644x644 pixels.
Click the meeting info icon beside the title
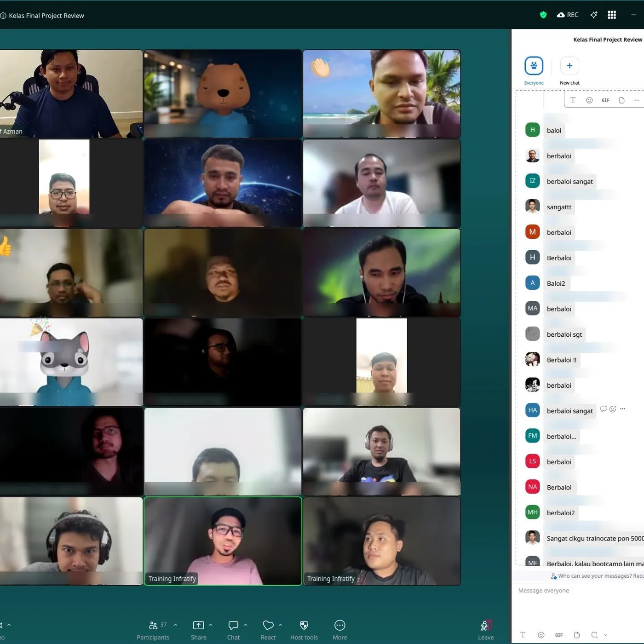tap(3, 16)
